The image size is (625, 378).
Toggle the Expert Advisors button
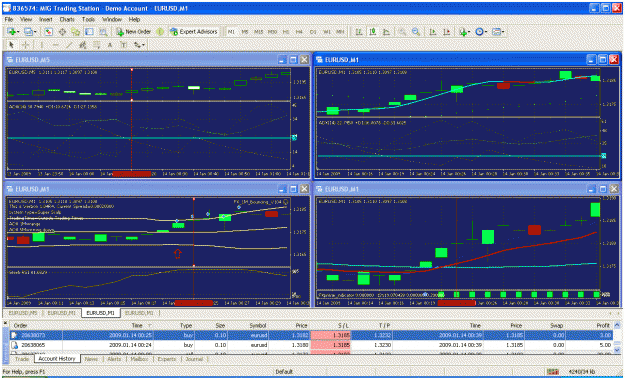click(x=194, y=32)
